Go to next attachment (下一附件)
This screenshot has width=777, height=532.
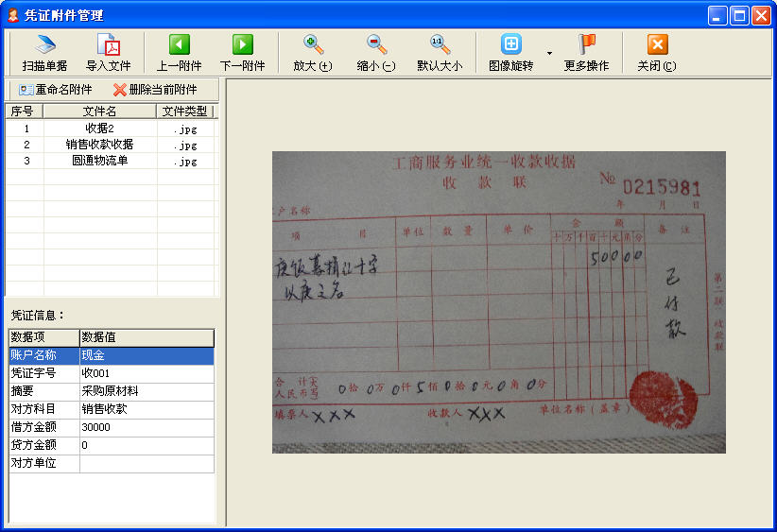click(242, 44)
